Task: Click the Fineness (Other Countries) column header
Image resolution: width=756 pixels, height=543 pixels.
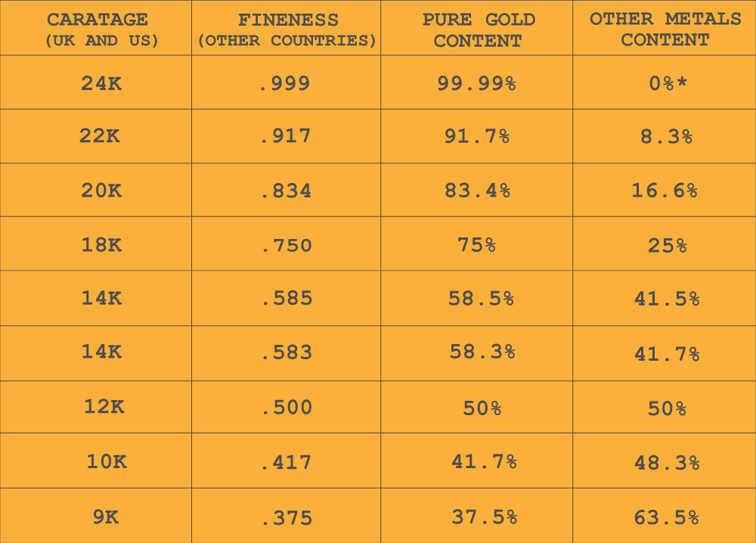Action: (x=287, y=30)
